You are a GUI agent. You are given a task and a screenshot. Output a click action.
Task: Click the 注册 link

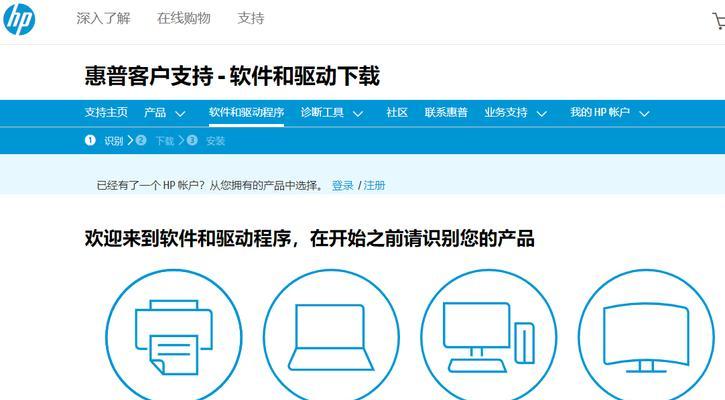(x=375, y=185)
